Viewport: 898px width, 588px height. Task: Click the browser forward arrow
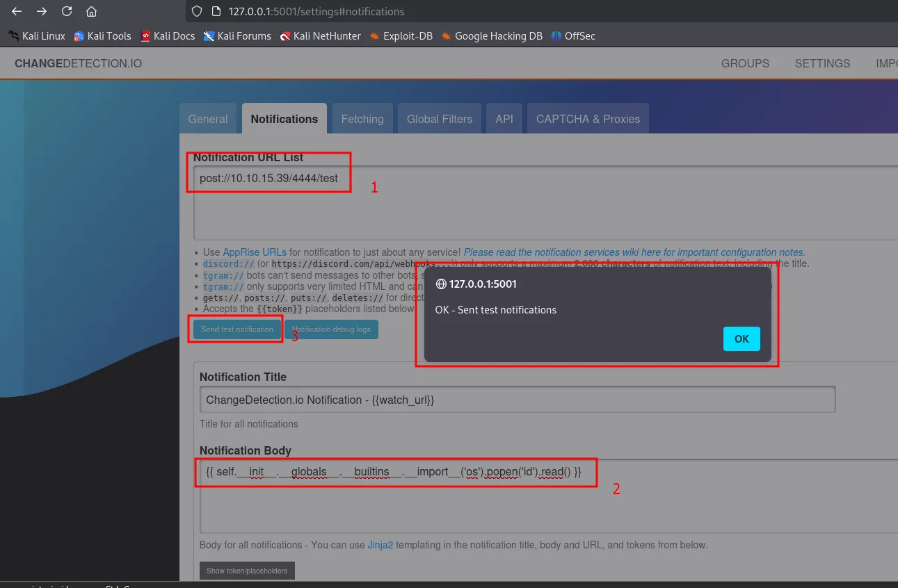(42, 11)
